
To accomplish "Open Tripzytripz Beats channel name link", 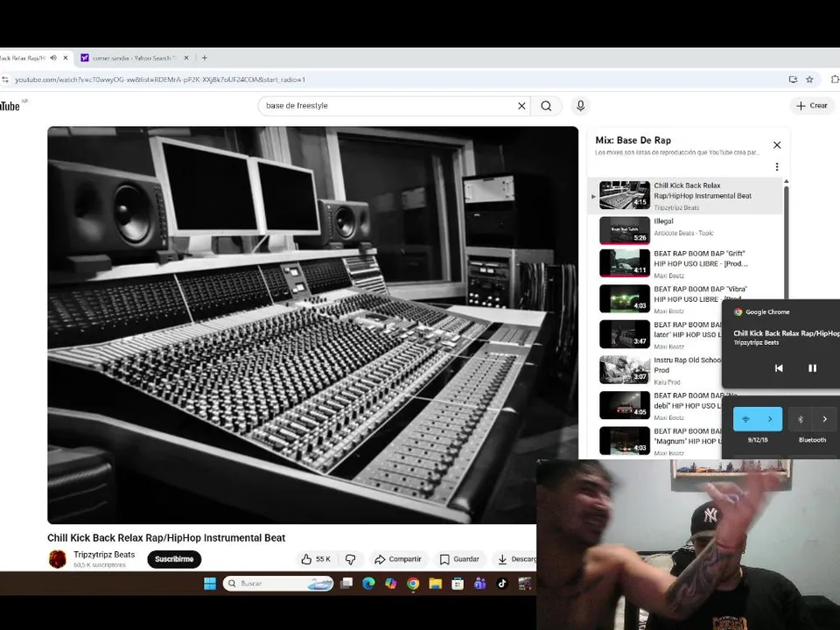I will (x=104, y=555).
